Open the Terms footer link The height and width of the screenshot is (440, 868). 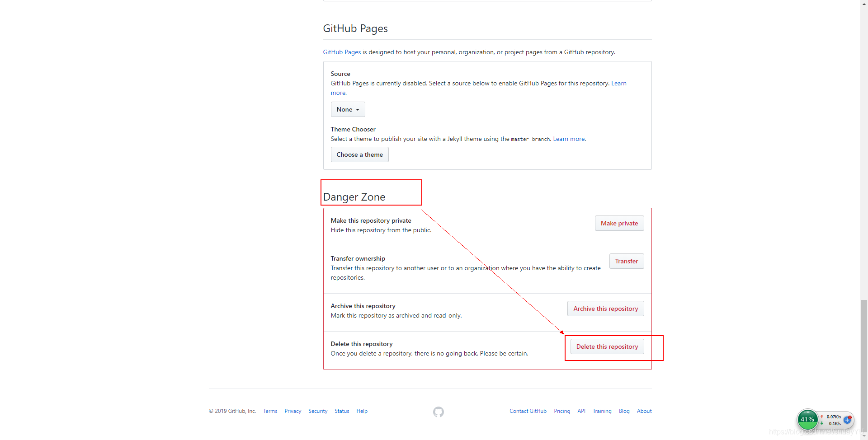(x=270, y=411)
